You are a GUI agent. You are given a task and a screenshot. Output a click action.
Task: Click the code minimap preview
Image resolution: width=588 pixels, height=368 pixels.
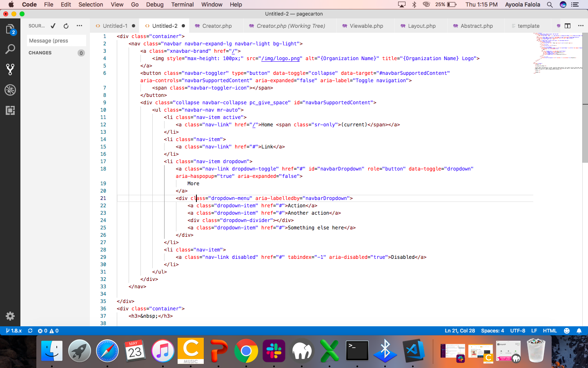(557, 53)
